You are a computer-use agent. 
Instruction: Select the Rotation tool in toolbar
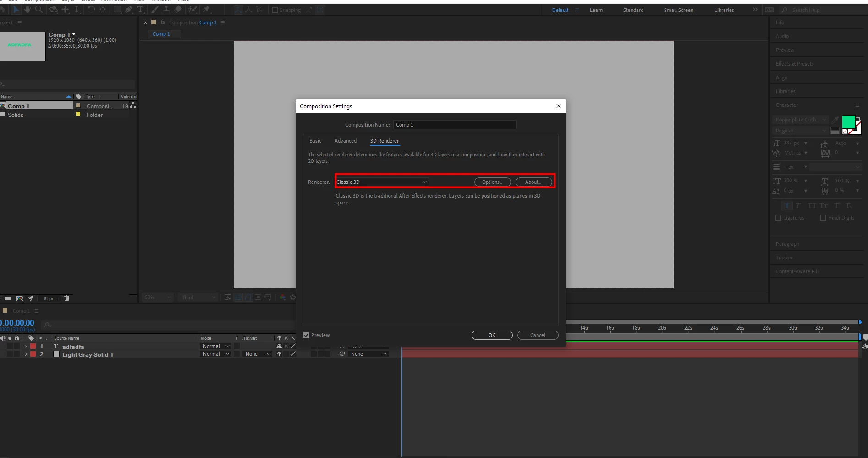(91, 9)
